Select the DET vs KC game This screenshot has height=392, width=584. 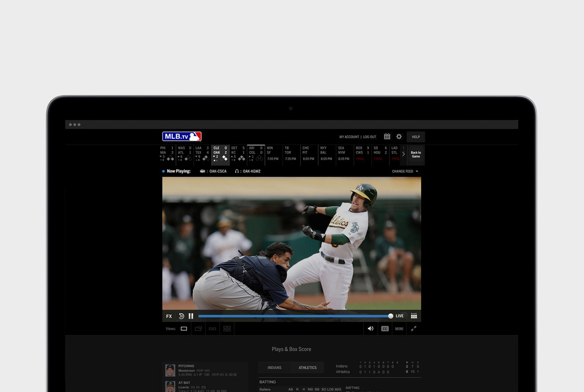tap(238, 153)
